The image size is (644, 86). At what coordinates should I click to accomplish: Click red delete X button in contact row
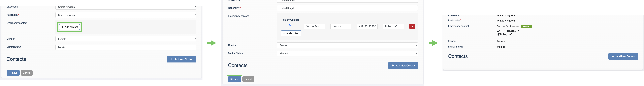412,26
